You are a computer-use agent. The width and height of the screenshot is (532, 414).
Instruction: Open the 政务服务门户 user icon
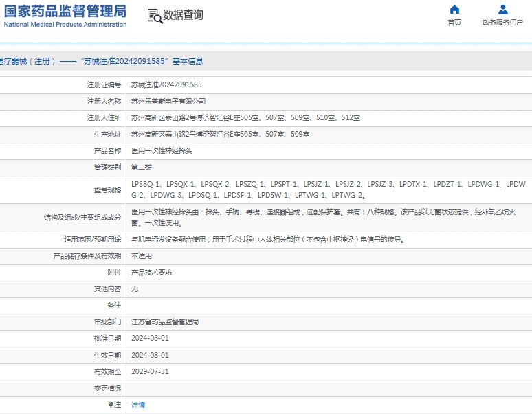(503, 10)
